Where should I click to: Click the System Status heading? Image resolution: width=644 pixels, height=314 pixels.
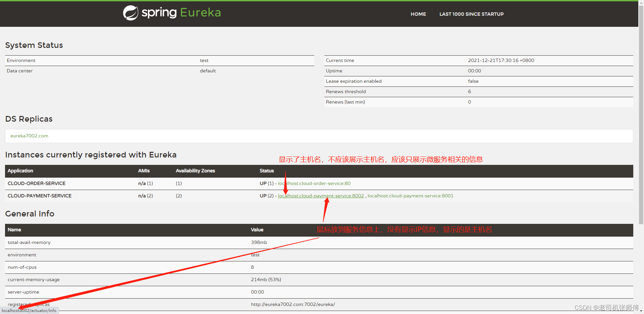(x=34, y=45)
